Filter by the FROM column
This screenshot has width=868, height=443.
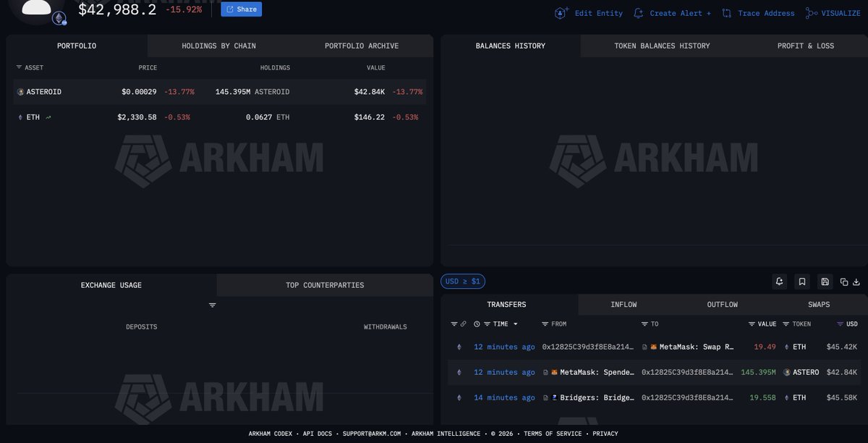pyautogui.click(x=545, y=324)
